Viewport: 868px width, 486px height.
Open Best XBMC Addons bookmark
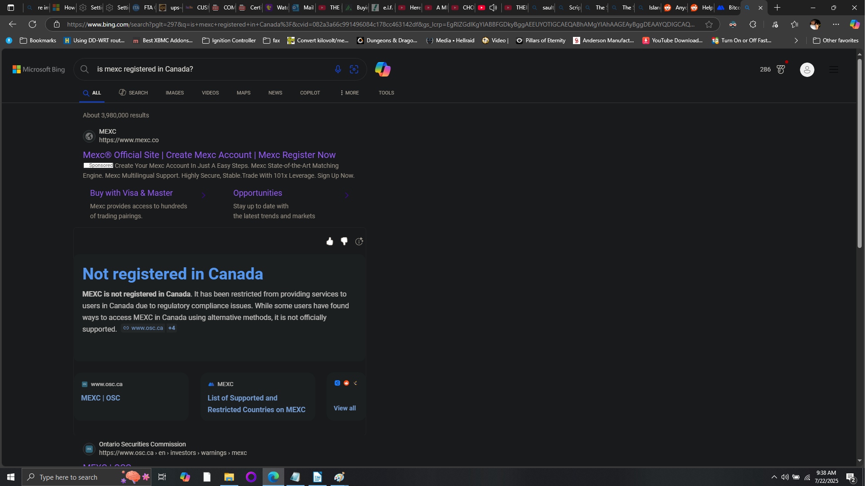click(163, 40)
